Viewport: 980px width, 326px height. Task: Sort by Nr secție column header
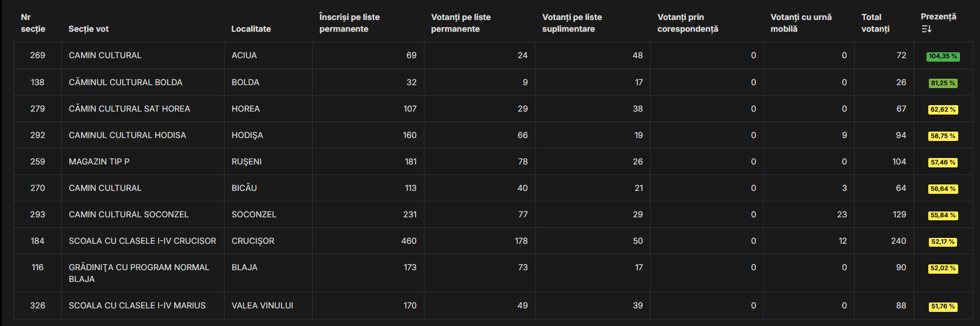point(33,23)
